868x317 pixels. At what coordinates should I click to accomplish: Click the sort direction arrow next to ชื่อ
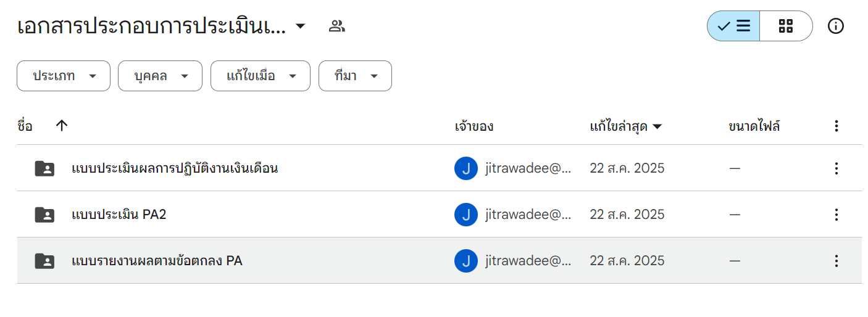(x=62, y=126)
